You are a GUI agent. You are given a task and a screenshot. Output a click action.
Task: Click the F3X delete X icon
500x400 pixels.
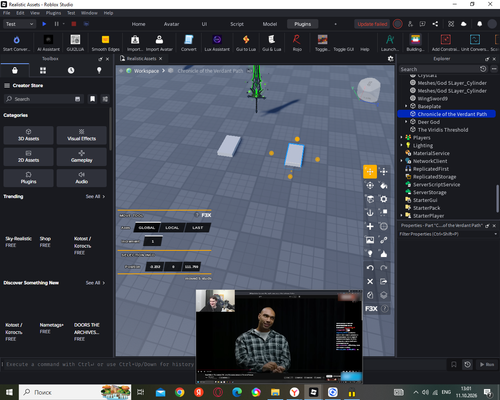(x=370, y=281)
